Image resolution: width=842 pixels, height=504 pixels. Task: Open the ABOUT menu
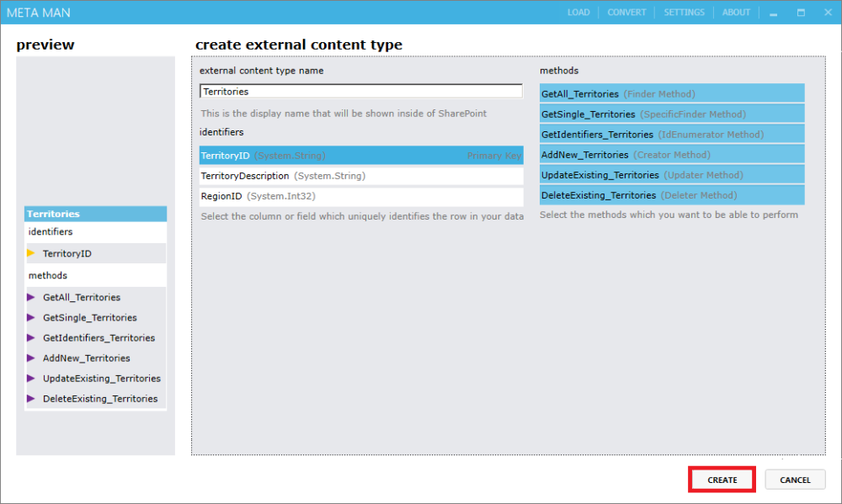(736, 12)
